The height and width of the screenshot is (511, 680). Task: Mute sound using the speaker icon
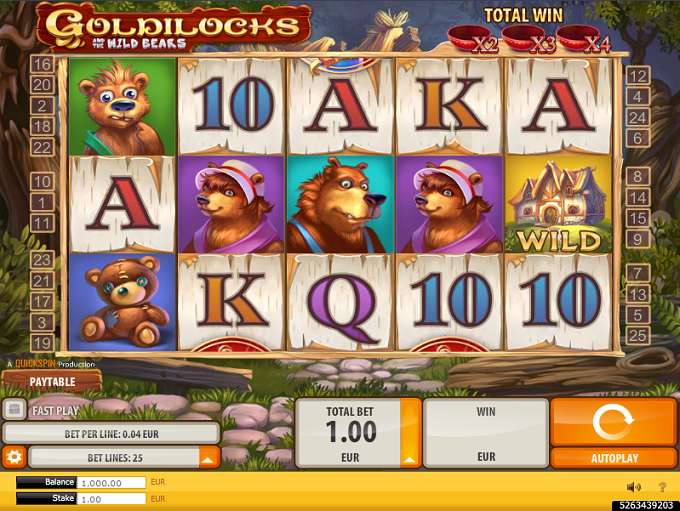[x=634, y=487]
